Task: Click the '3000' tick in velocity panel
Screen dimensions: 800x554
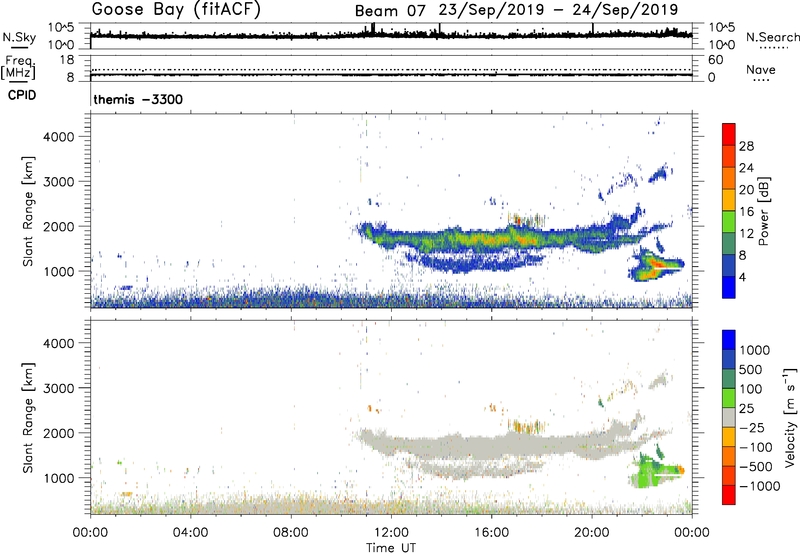Action: click(59, 388)
